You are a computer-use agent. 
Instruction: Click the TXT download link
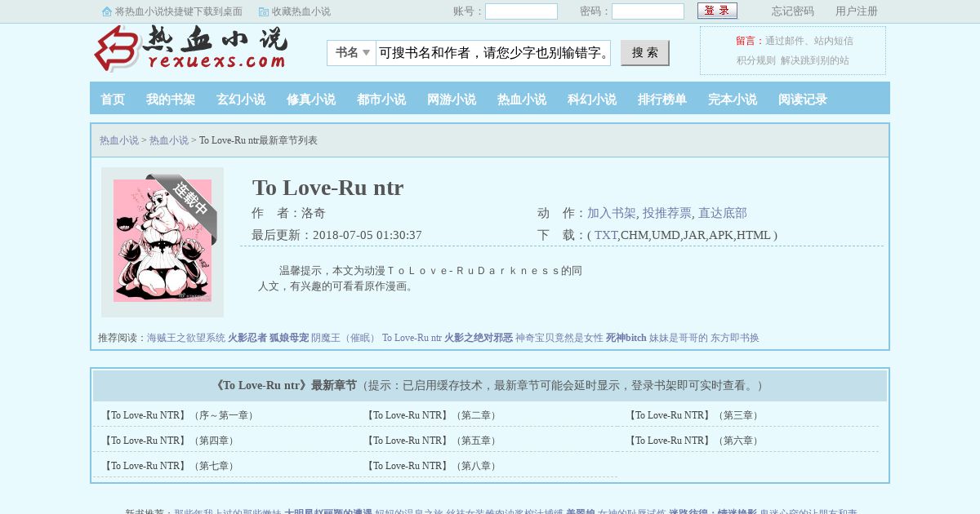(x=606, y=235)
